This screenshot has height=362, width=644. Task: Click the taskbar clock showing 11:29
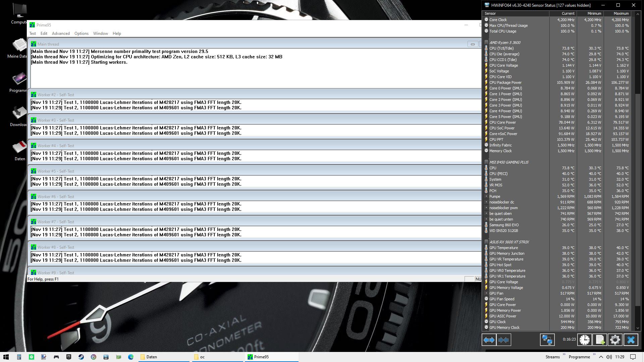coord(620,357)
